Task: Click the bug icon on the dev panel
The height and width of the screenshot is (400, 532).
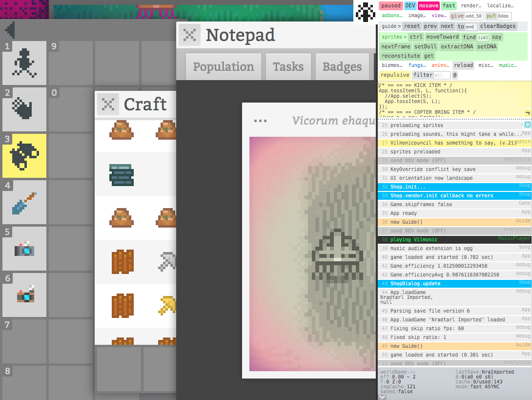Action: 366,12
